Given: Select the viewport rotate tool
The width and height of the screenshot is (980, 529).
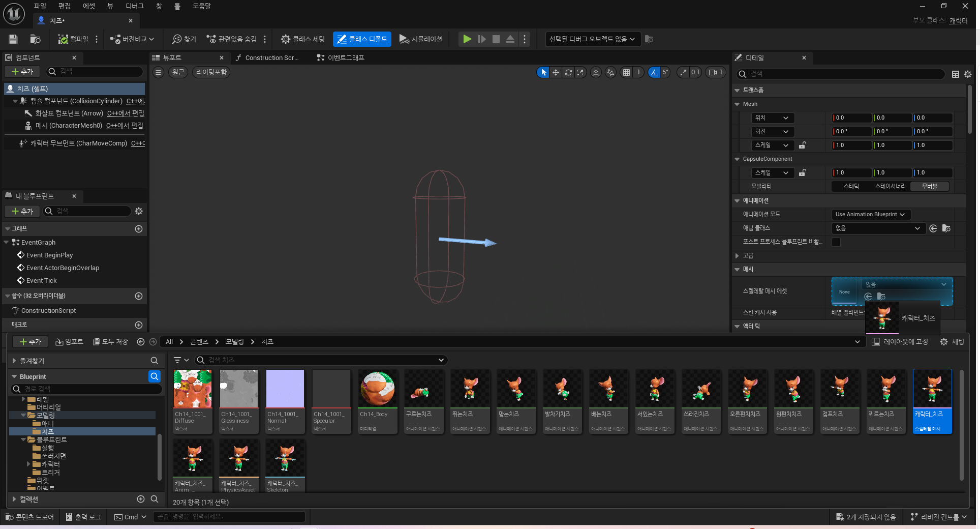Looking at the screenshot, I should (x=568, y=72).
